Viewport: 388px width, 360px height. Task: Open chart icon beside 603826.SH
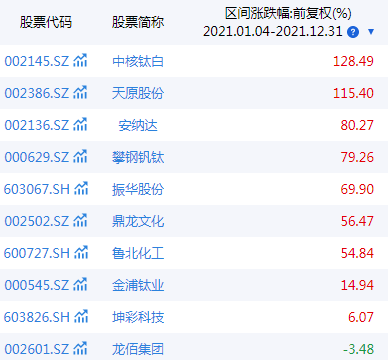click(81, 317)
